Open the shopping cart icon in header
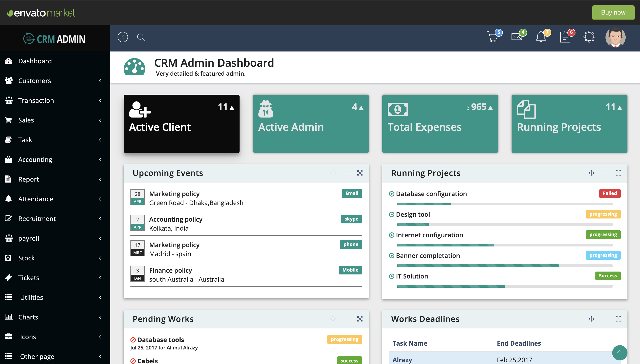This screenshot has height=364, width=640. 493,37
